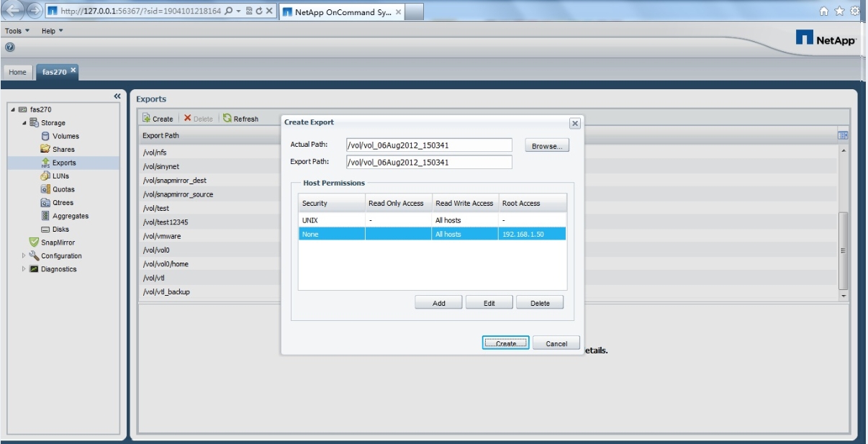This screenshot has width=868, height=444.
Task: Expand the Configuration tree node
Action: [24, 255]
